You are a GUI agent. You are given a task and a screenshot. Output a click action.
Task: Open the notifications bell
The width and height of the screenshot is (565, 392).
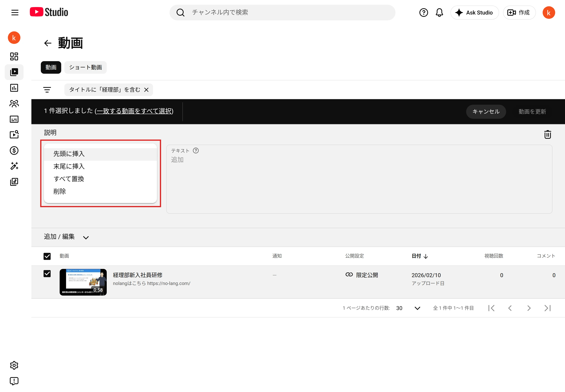439,13
